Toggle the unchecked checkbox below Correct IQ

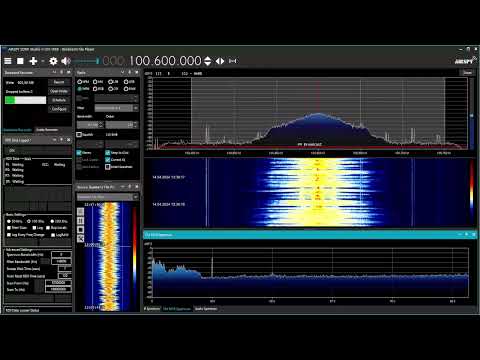click(x=108, y=167)
